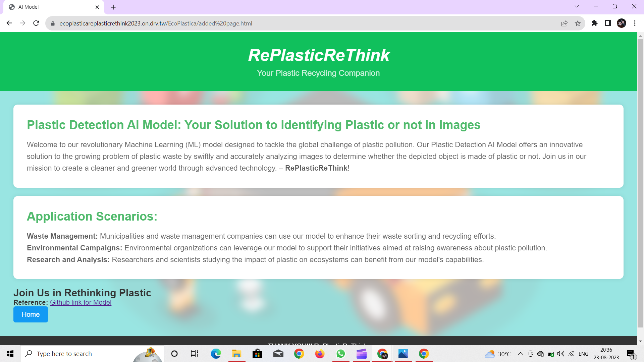Open Github link for Model
Image resolution: width=644 pixels, height=362 pixels.
pos(80,302)
